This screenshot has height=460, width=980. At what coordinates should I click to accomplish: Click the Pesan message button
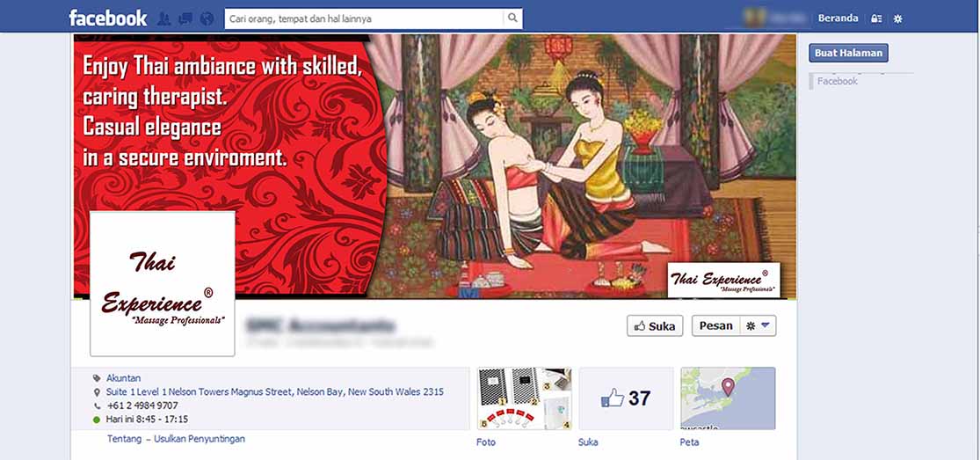[x=716, y=326]
